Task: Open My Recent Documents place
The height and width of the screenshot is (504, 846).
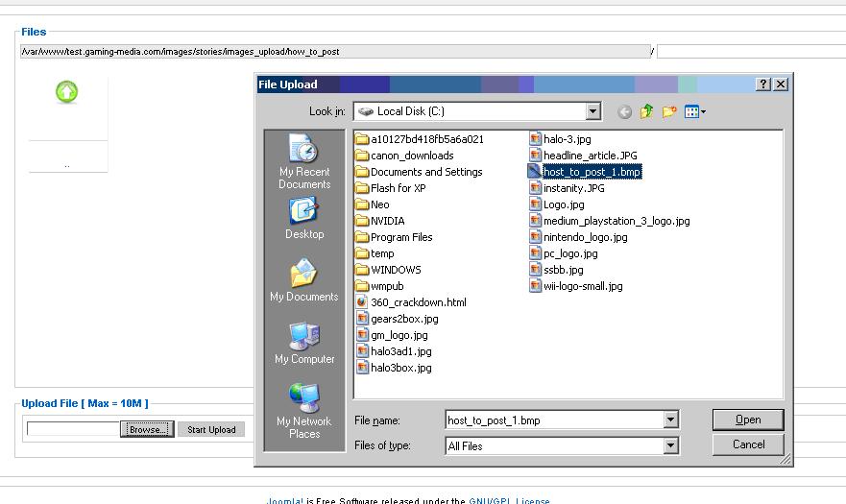Action: 304,161
